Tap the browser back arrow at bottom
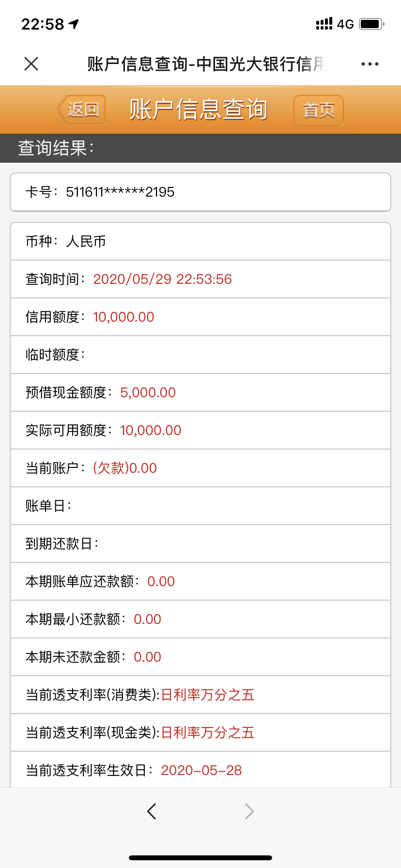 click(152, 811)
